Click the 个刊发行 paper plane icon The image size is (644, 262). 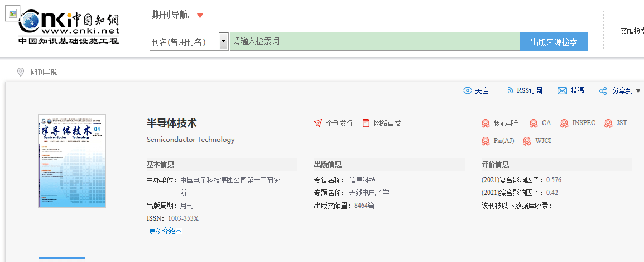318,123
